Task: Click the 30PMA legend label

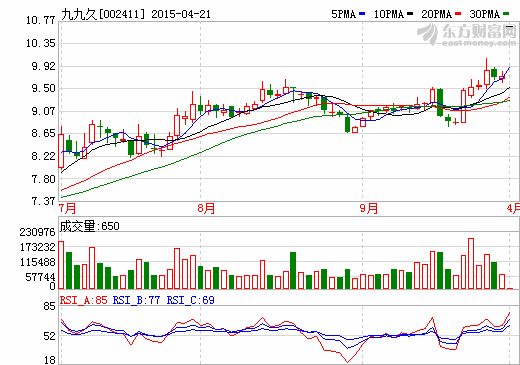Action: point(485,14)
